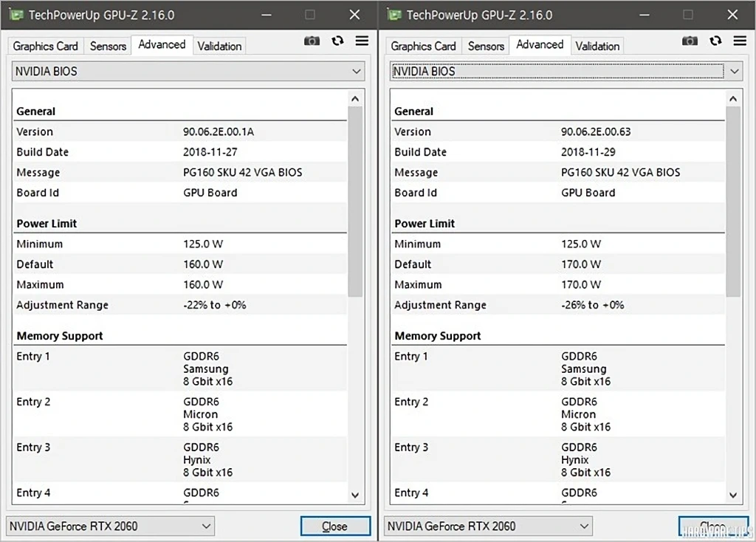Open Sensors tab in right window
Image resolution: width=756 pixels, height=542 pixels.
tap(486, 47)
